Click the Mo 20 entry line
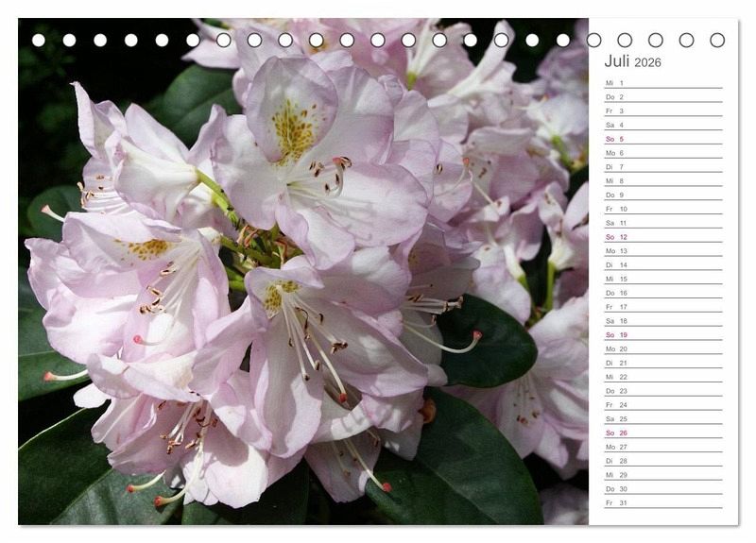Screen dimensions: 756x543 [x=662, y=348]
